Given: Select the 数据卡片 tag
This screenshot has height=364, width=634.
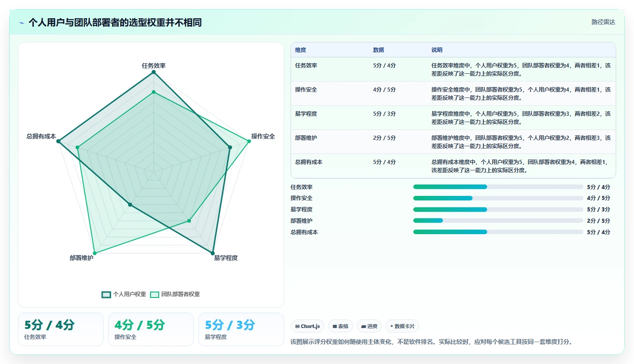Looking at the screenshot, I should [x=402, y=326].
